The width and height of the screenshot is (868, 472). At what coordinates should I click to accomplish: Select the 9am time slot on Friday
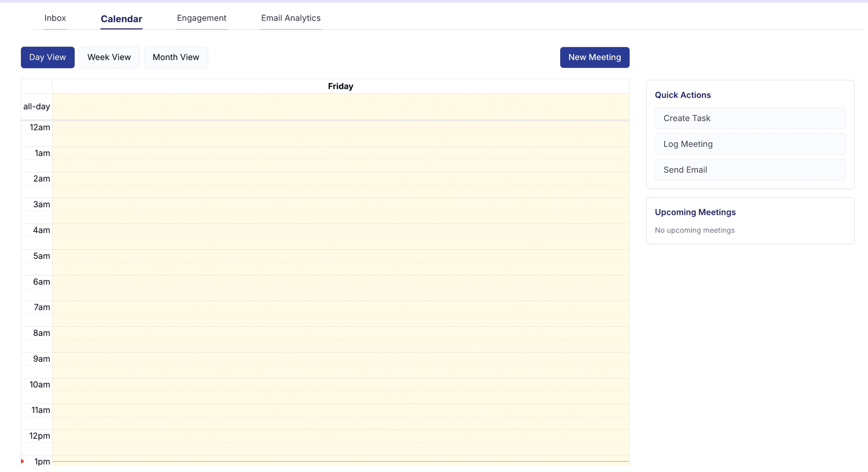coord(339,365)
